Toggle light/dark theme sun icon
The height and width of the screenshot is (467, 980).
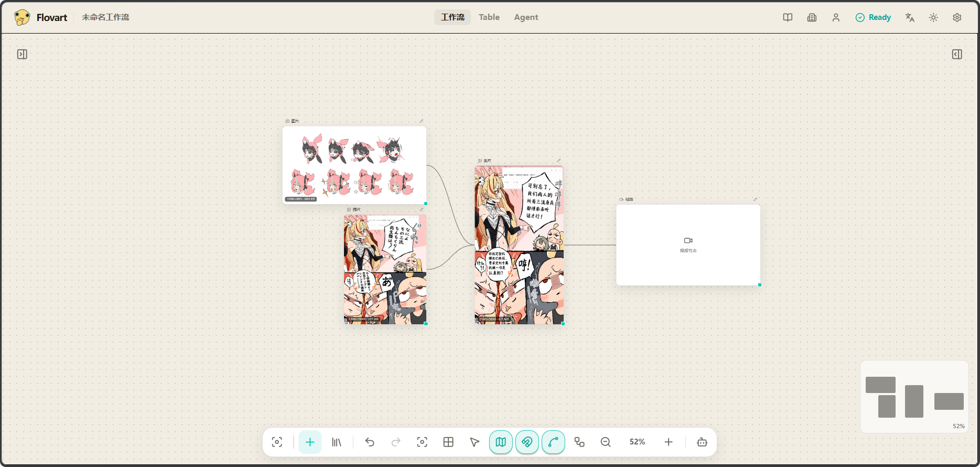(x=933, y=17)
